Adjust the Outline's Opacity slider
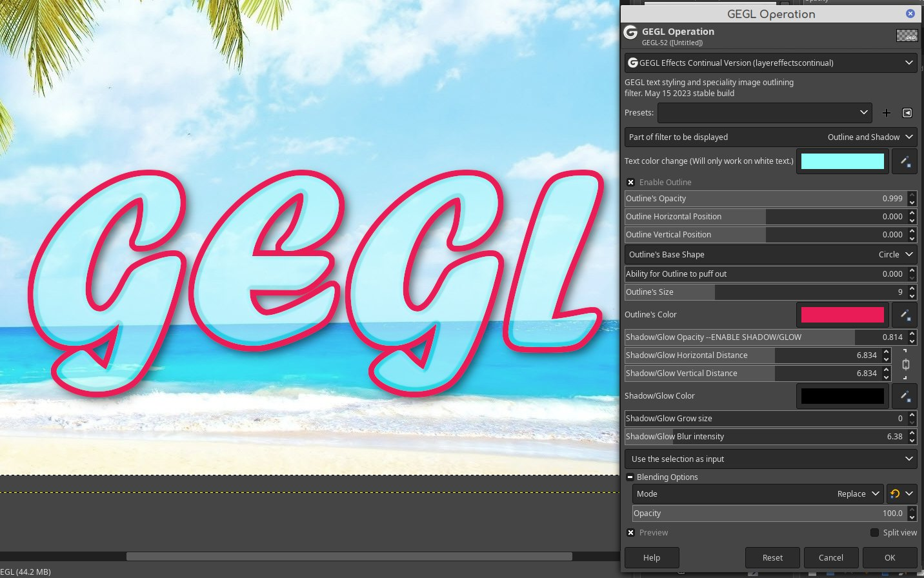 click(765, 199)
